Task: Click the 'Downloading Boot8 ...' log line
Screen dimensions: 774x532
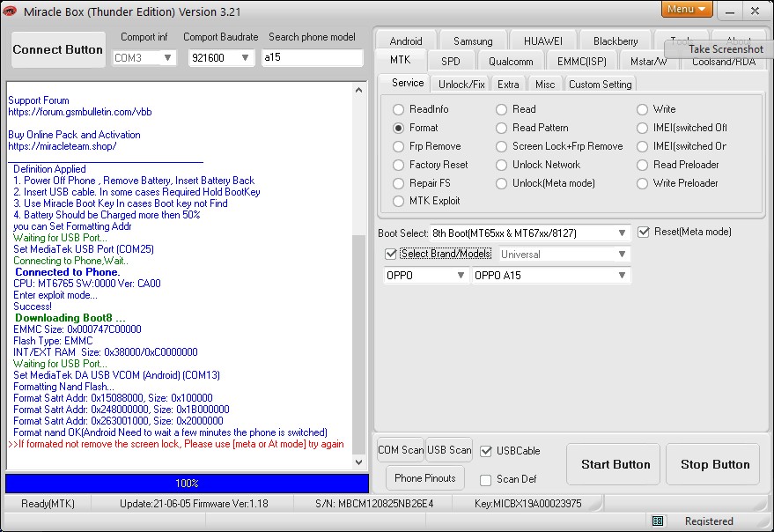Action: pos(70,318)
